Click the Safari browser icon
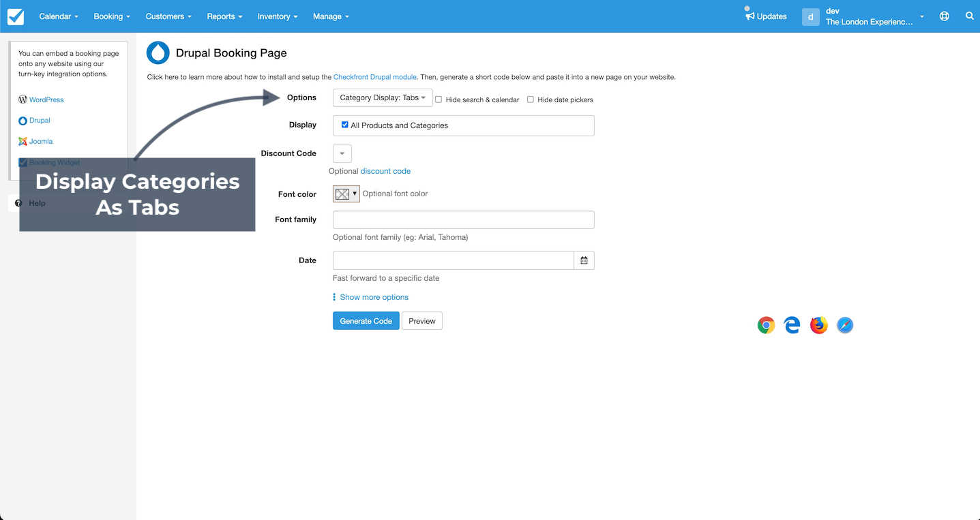 (845, 325)
